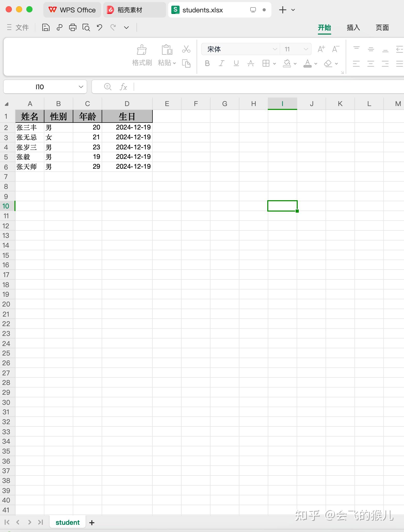
Task: Click the new tab plus button
Action: click(x=282, y=10)
